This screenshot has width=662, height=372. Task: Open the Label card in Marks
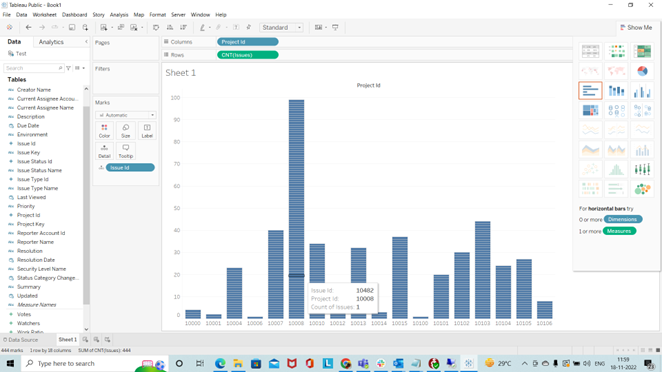(147, 131)
